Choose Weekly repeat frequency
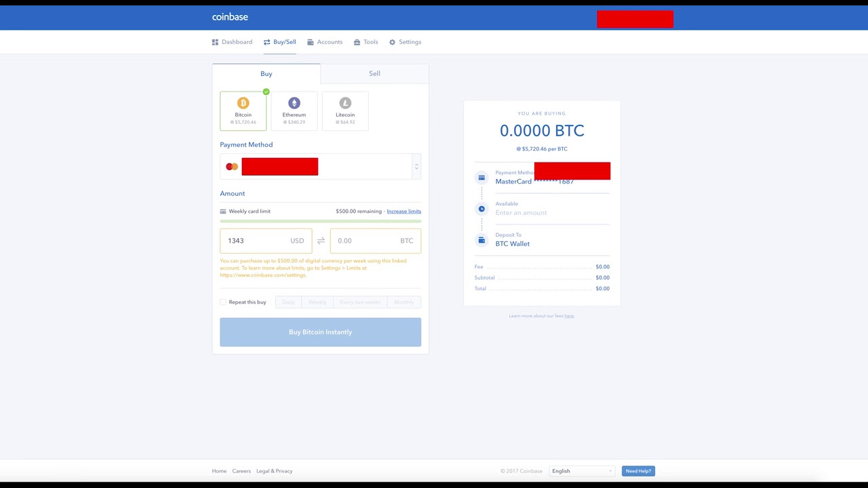 [x=317, y=302]
